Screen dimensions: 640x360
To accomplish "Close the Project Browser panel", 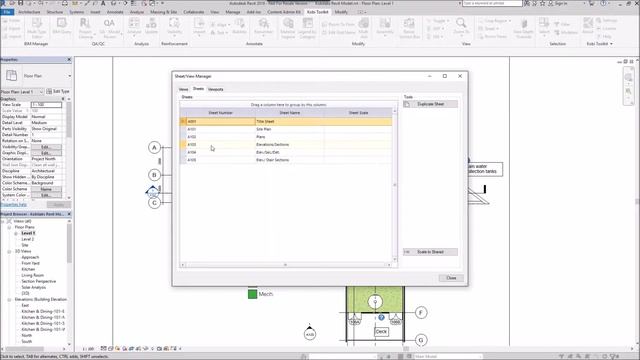I will coord(69,214).
